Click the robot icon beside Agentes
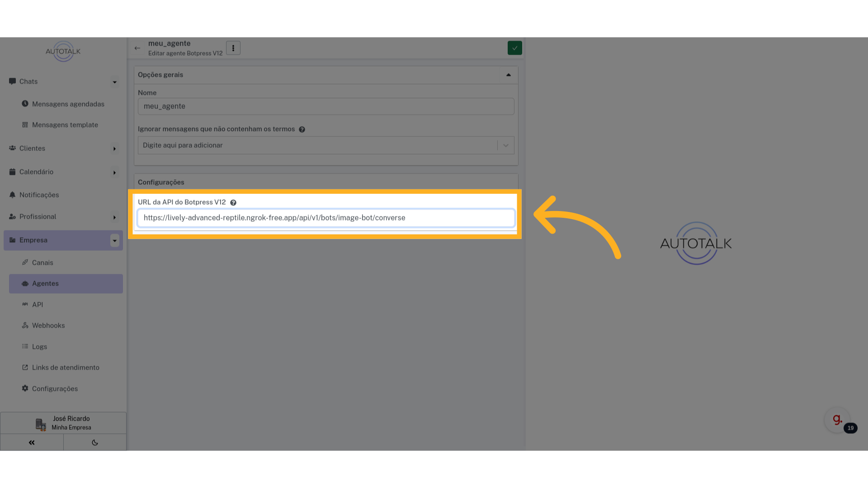This screenshot has height=488, width=868. click(x=25, y=283)
